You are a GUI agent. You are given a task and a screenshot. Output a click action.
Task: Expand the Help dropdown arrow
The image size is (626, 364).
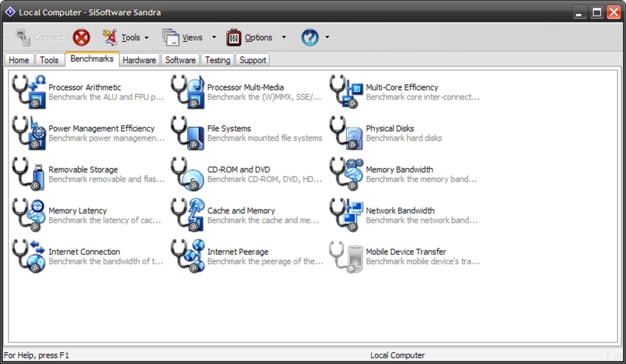click(327, 38)
